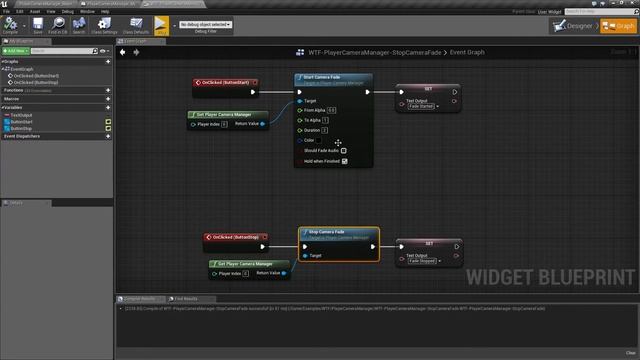Click From Alpha input pin
This screenshot has height=360, width=640.
click(300, 111)
